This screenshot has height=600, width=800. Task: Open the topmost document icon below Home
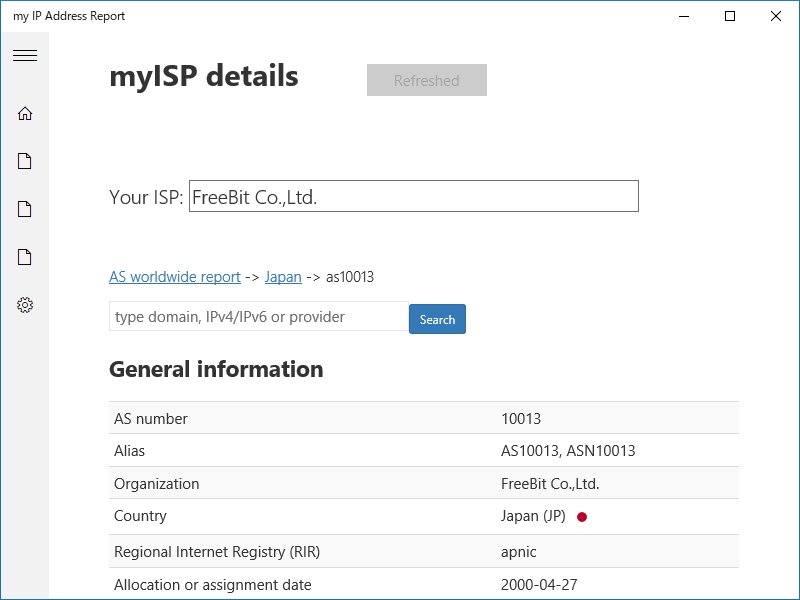point(25,161)
